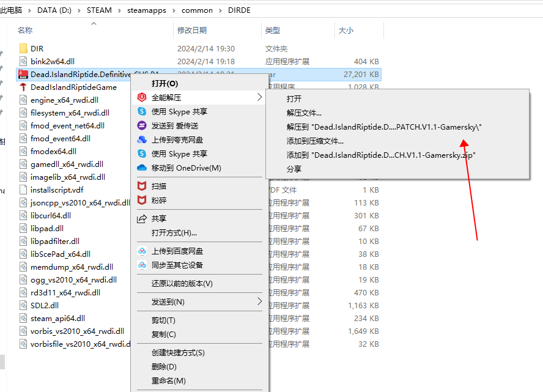Select 解压文件... in the submenu
This screenshot has width=543, height=392.
(304, 113)
